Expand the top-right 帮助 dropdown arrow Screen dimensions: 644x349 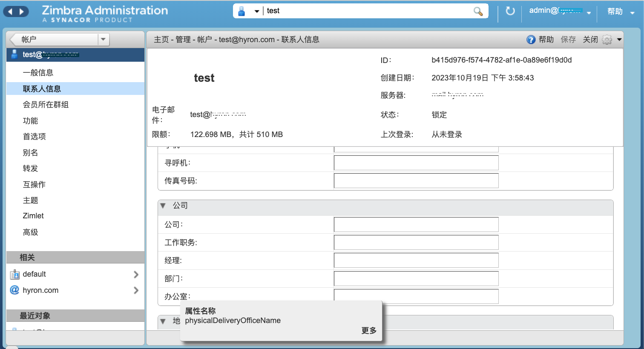coord(632,13)
